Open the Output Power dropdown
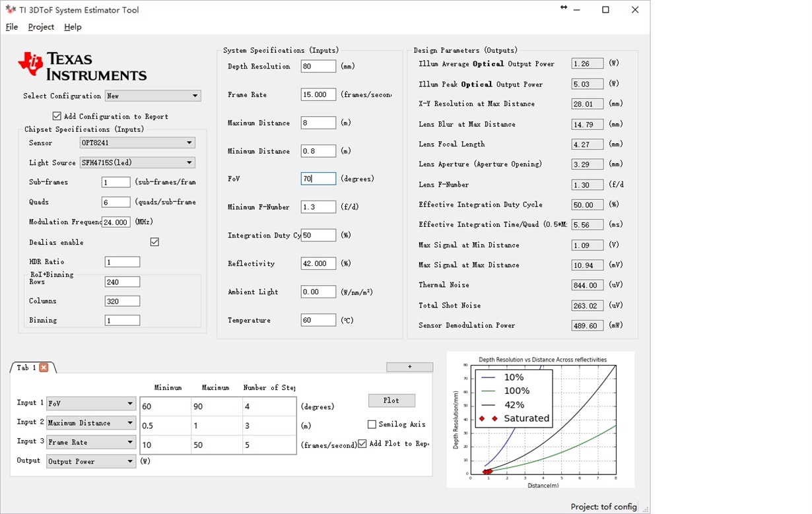812x514 pixels. [91, 461]
